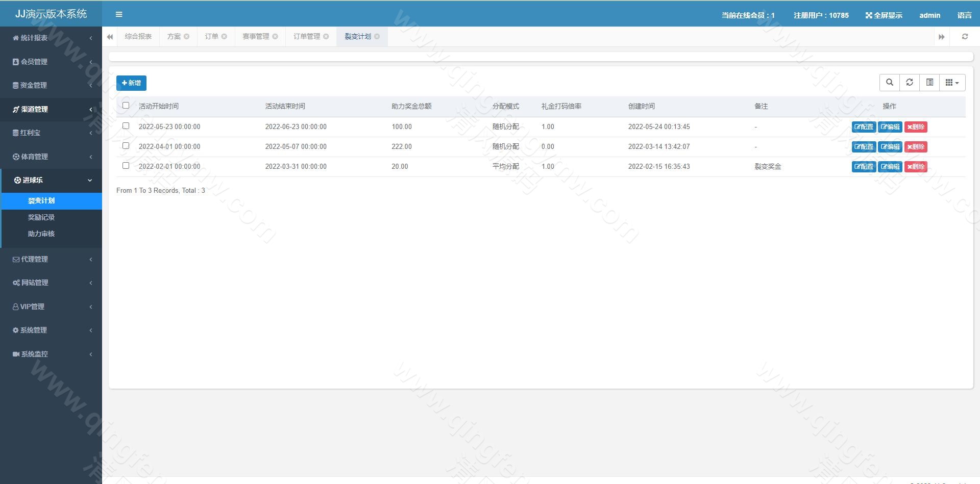Click the forward double-arrow icon right of tabs
Image resolution: width=980 pixels, height=484 pixels.
(942, 36)
